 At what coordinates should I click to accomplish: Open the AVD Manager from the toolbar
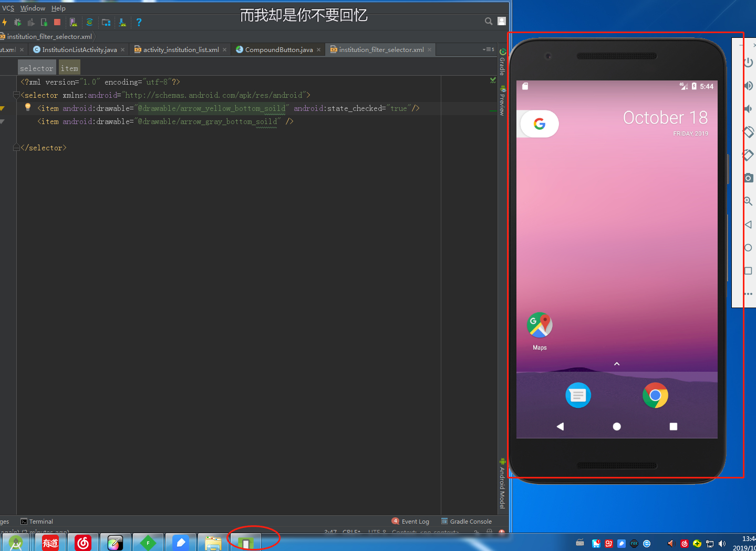pos(73,22)
